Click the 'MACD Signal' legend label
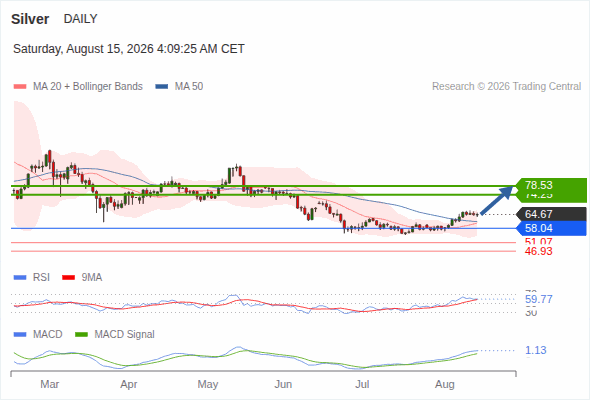 point(125,335)
